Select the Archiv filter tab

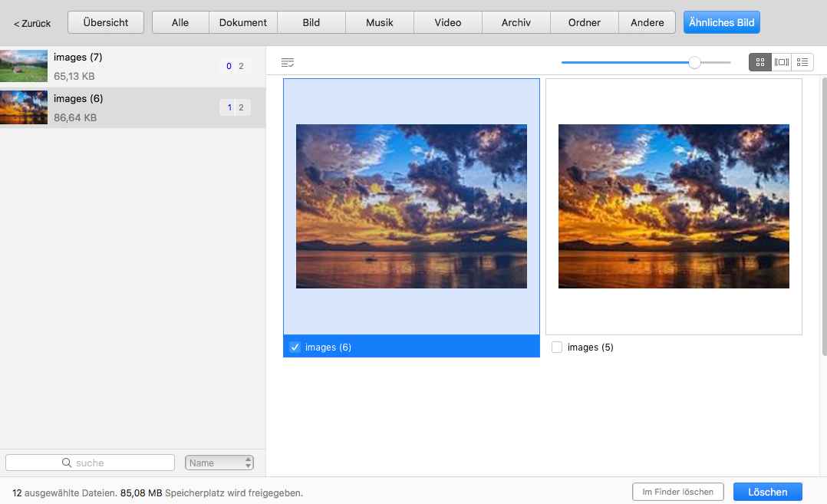tap(516, 23)
